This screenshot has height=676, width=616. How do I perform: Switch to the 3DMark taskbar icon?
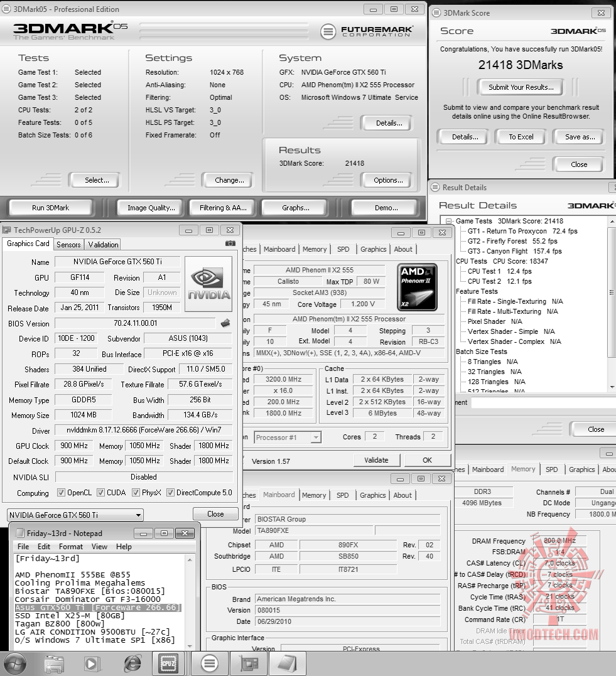tap(210, 663)
